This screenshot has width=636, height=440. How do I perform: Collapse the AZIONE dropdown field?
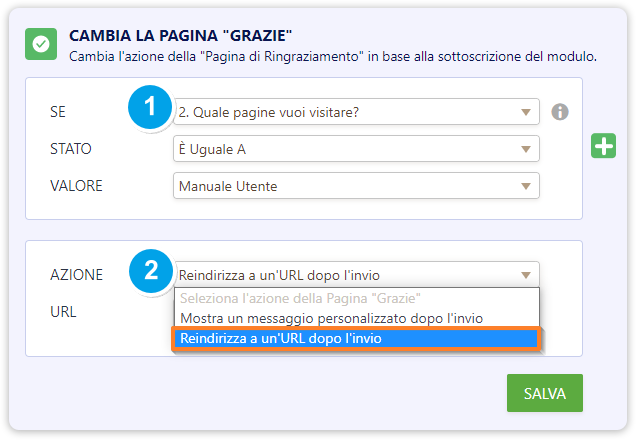356,275
